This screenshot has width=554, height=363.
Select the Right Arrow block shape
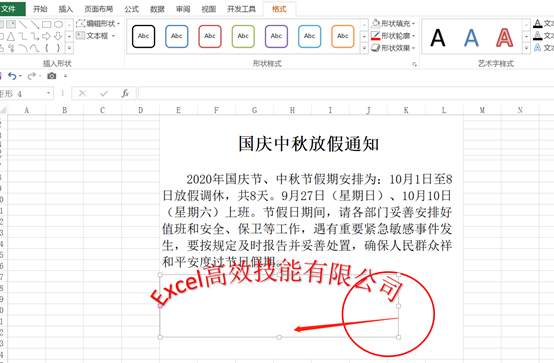pos(46,36)
